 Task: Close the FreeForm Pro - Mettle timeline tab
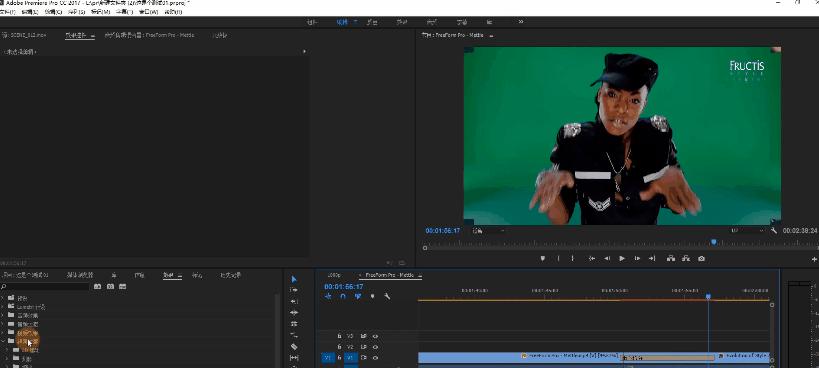[360, 275]
